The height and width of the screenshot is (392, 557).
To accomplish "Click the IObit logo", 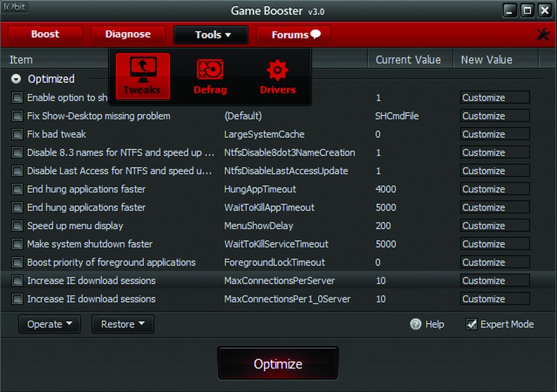I will 15,7.
